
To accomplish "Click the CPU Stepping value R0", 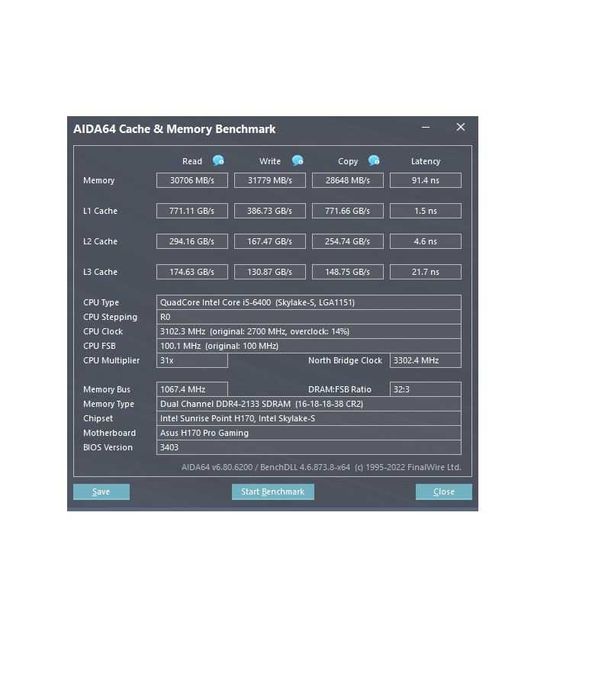I will tap(309, 317).
